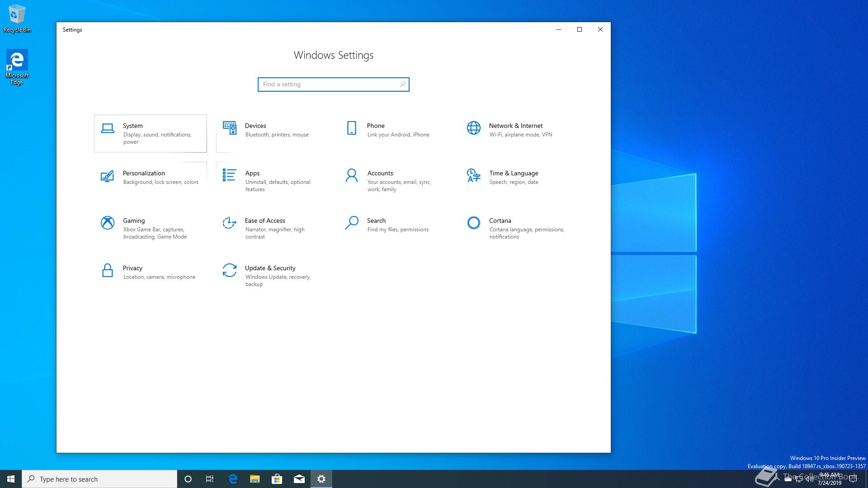
Task: Open the Apps settings category
Action: pos(273,181)
